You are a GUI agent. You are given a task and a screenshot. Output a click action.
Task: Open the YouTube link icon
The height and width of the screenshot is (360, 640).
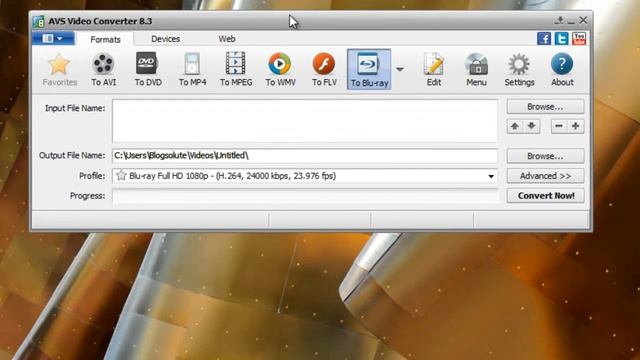[x=579, y=39]
